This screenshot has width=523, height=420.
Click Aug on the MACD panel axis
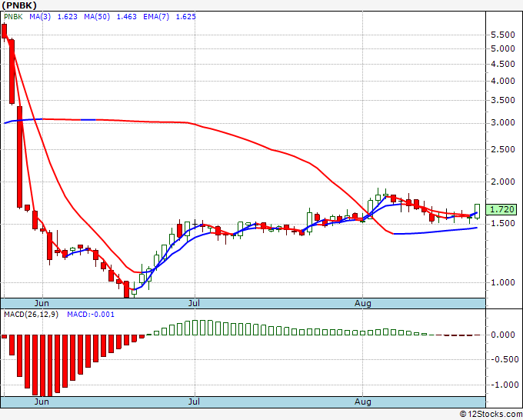point(363,402)
